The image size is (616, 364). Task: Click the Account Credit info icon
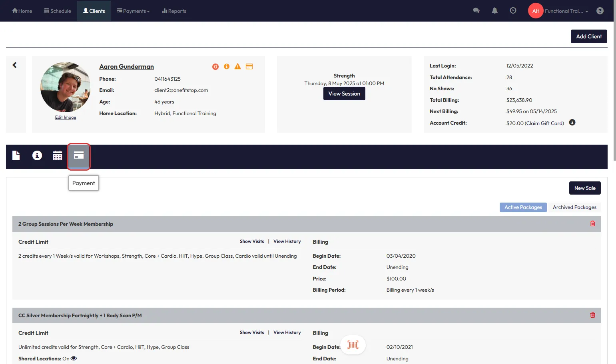572,123
